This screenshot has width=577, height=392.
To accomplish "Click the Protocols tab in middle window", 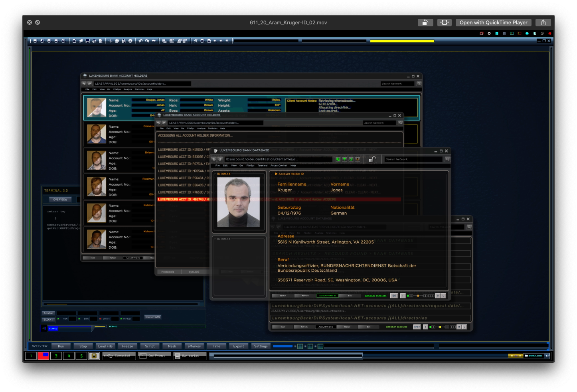I will coord(168,272).
